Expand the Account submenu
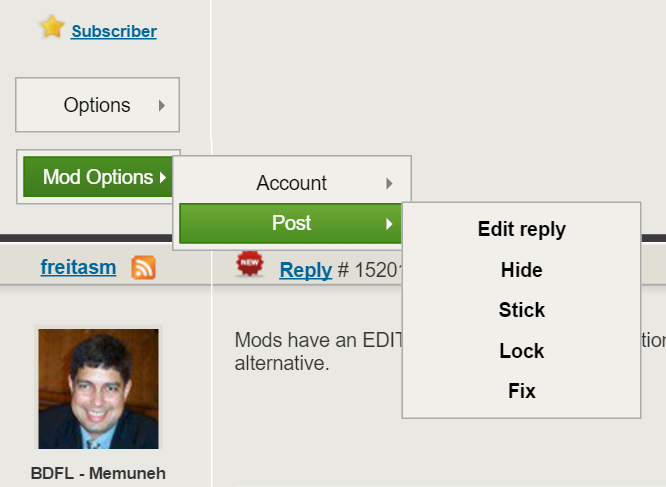The width and height of the screenshot is (666, 487). pyautogui.click(x=291, y=183)
